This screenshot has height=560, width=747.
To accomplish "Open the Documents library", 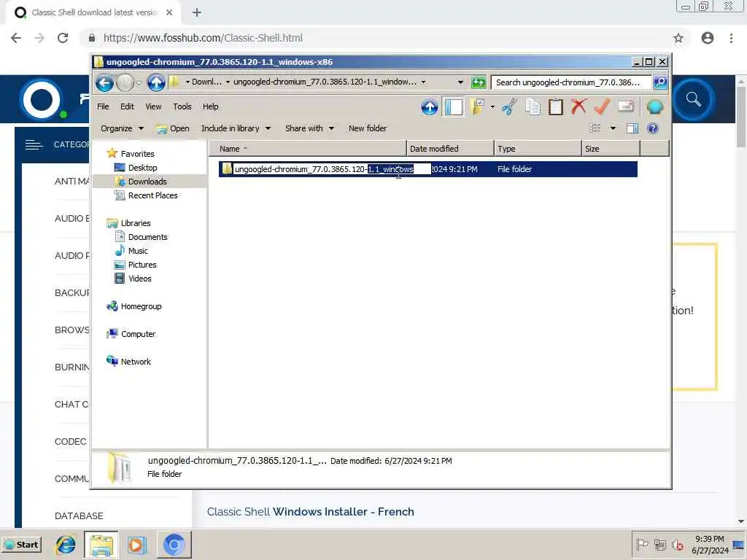I will click(147, 237).
